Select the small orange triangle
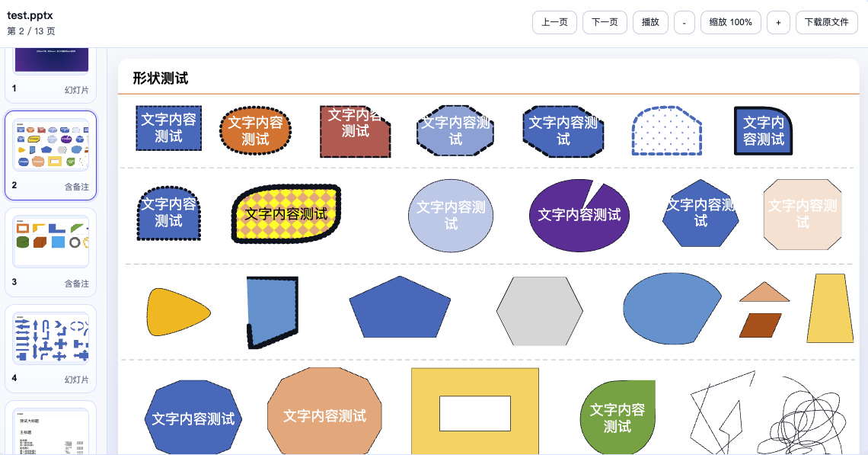Screen dimensions: 868x455 (764, 292)
